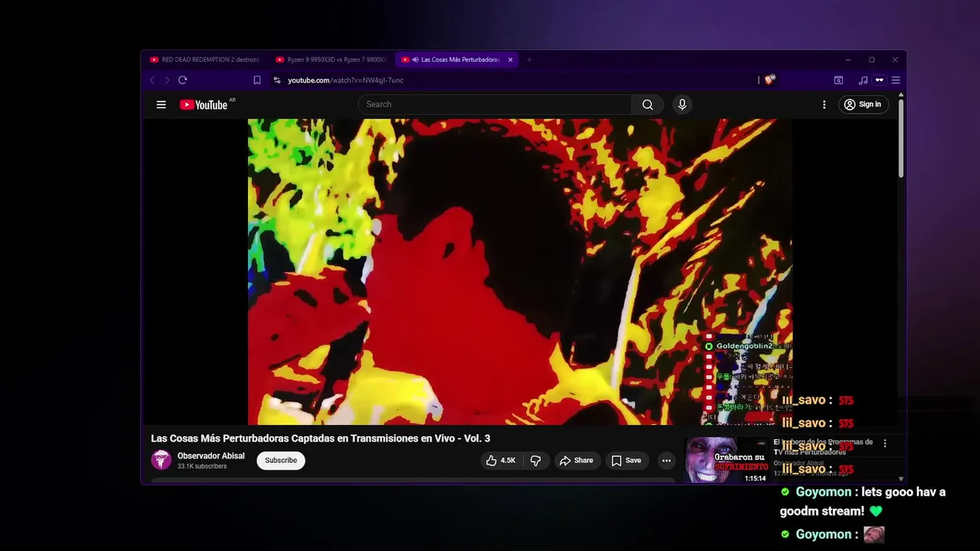
Task: Open the Grabaron su Sufrimiento thumbnail
Action: (x=727, y=460)
